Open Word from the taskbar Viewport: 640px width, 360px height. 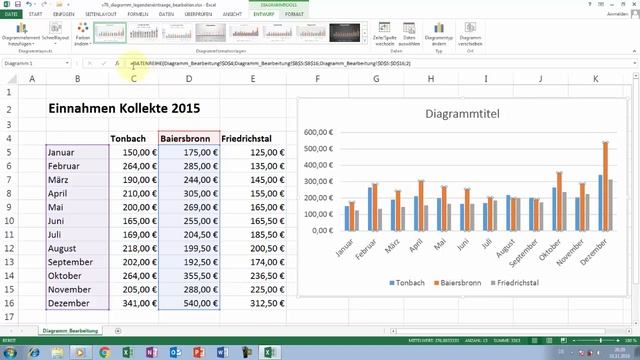(x=222, y=352)
